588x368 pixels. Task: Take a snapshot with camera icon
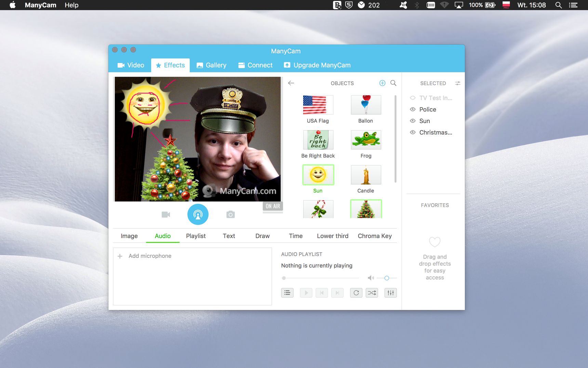(230, 215)
